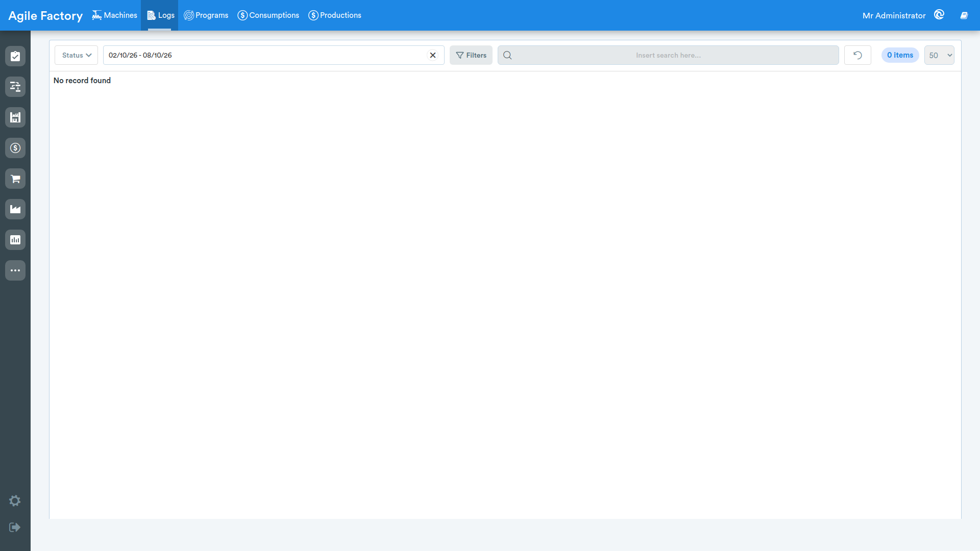Viewport: 980px width, 551px height.
Task: Click the refresh arrow button
Action: point(857,55)
